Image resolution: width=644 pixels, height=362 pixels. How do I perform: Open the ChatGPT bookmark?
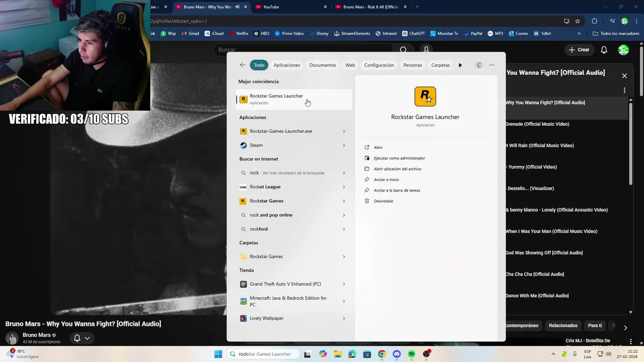(414, 34)
